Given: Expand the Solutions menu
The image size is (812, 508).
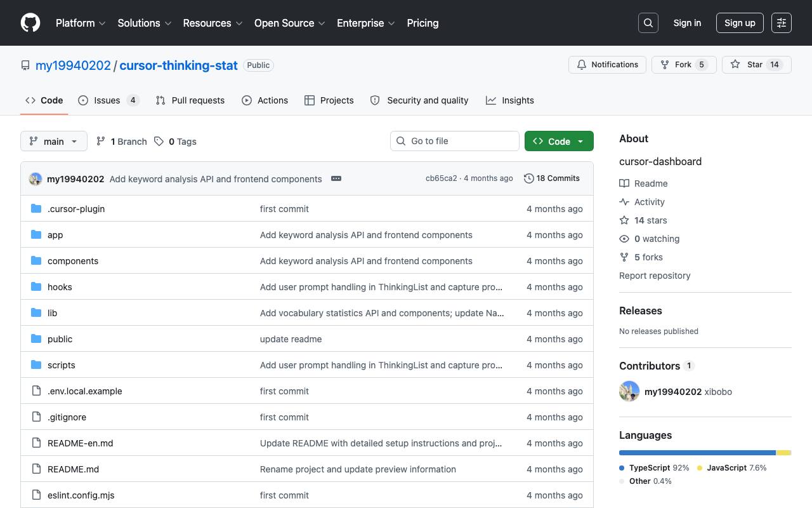Looking at the screenshot, I should tap(145, 23).
